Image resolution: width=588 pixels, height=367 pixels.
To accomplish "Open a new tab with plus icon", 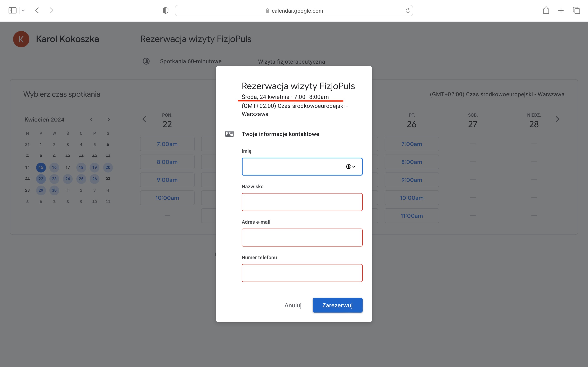I will (561, 10).
